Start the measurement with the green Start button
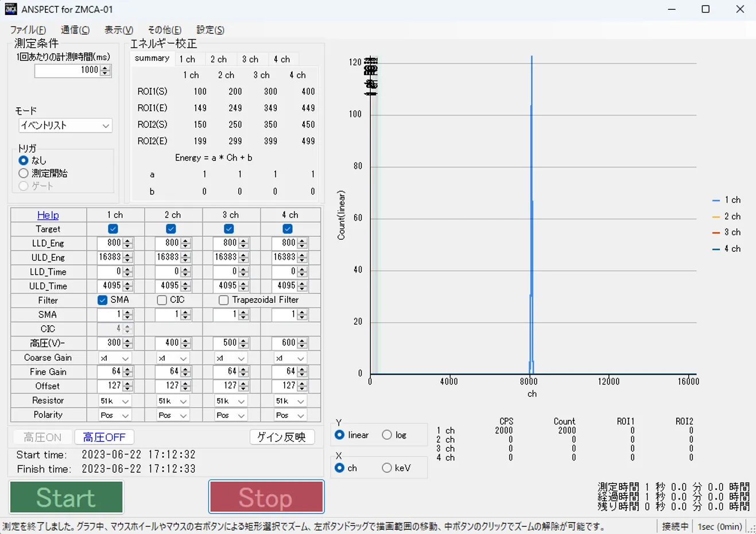Screen dimensions: 756x534 66,497
